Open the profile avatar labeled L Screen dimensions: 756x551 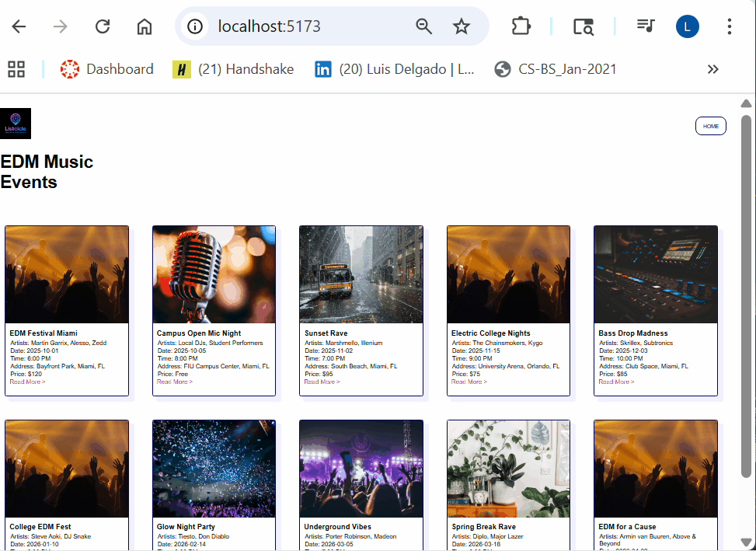(x=688, y=26)
